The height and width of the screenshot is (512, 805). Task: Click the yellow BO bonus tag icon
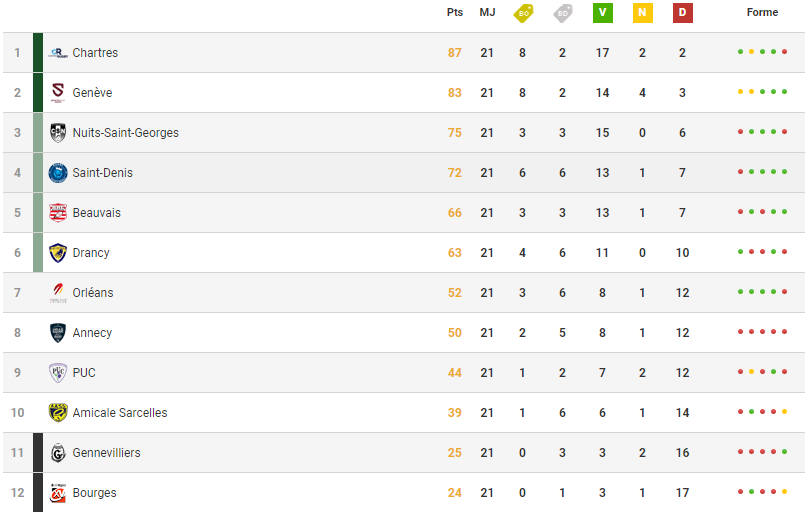[522, 13]
